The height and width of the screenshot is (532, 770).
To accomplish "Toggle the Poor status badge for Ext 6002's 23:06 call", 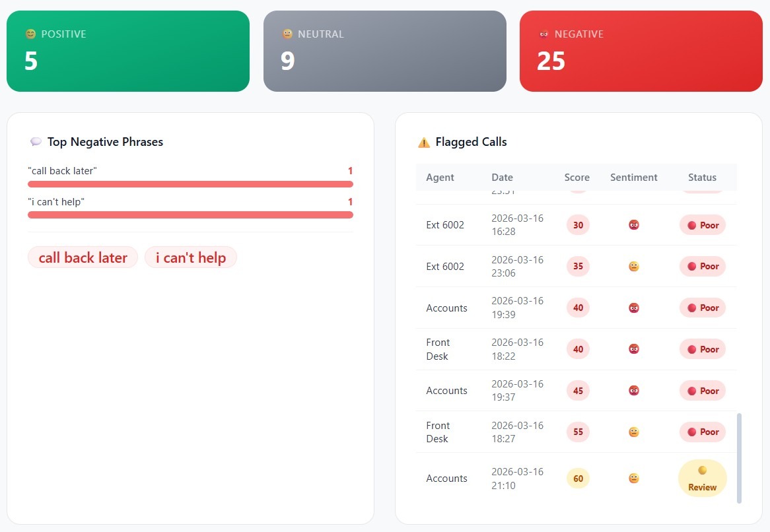I will pyautogui.click(x=702, y=266).
